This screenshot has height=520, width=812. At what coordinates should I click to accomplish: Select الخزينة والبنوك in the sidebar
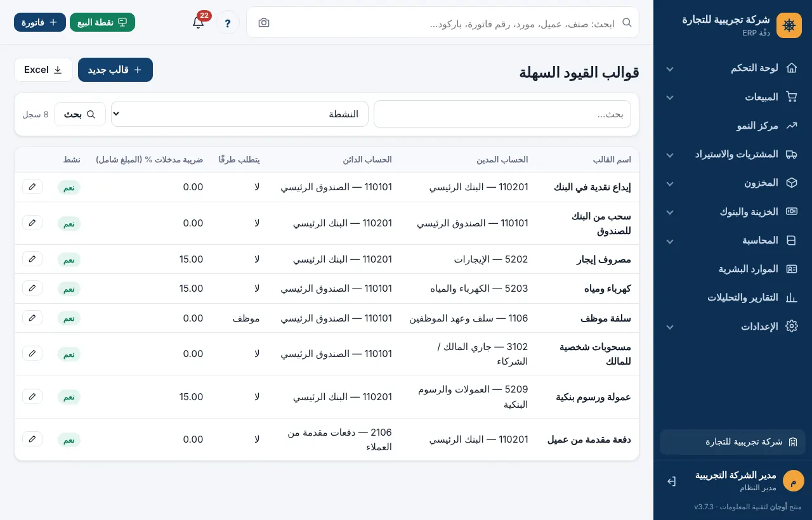coord(733,212)
